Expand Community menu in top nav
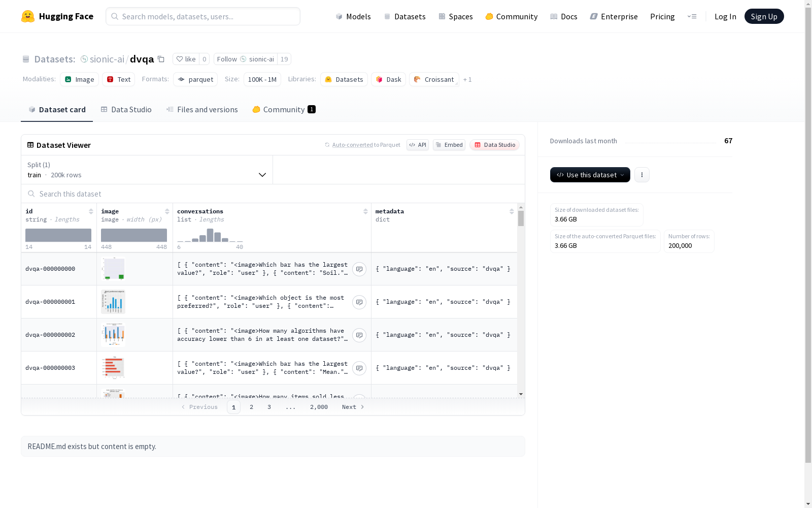The image size is (812, 508). click(512, 16)
